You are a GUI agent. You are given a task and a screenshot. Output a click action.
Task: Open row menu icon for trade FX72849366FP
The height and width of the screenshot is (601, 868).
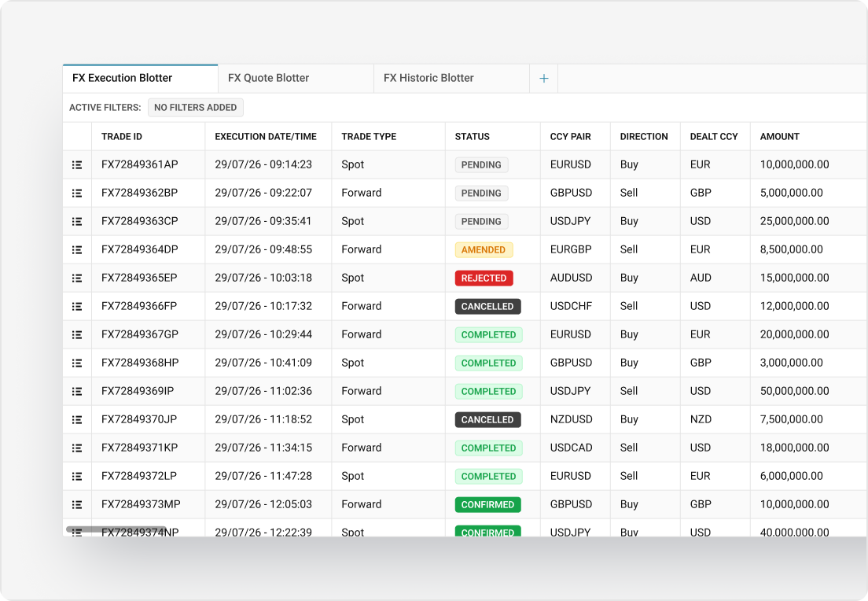click(x=77, y=306)
